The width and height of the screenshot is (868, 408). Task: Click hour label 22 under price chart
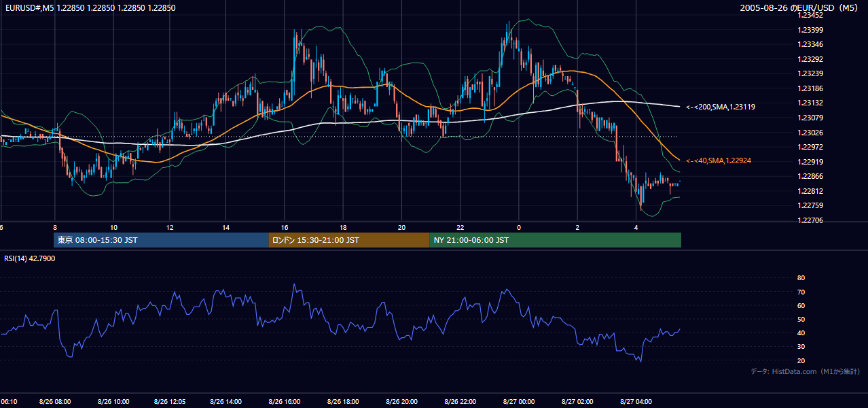click(460, 227)
